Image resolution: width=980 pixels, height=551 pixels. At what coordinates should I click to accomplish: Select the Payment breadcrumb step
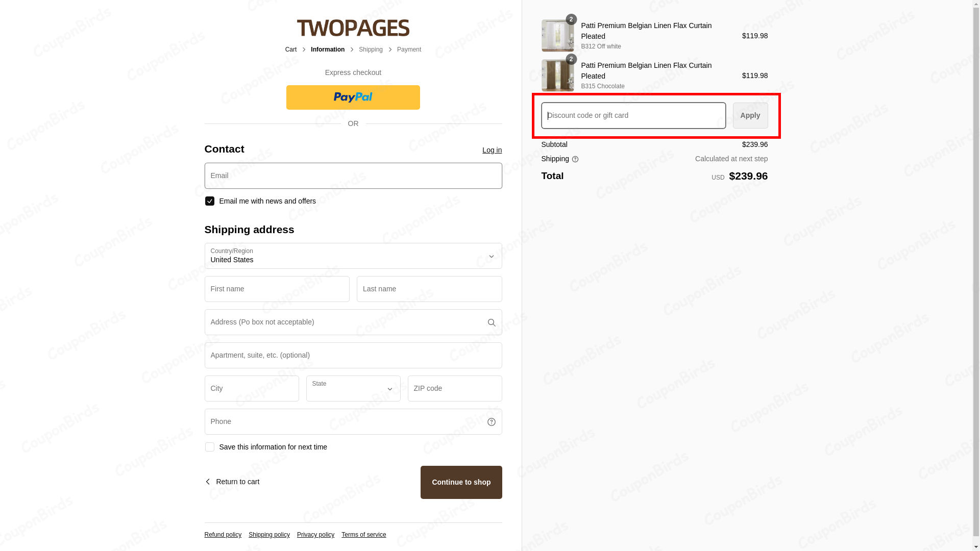tap(409, 49)
